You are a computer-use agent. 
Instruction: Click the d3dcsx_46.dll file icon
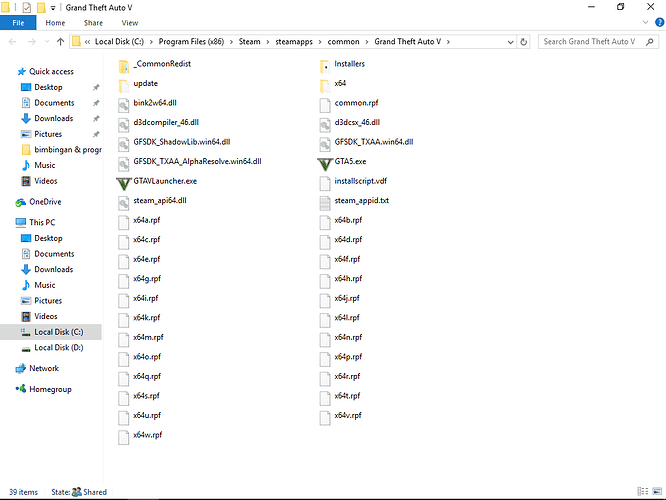coord(325,124)
